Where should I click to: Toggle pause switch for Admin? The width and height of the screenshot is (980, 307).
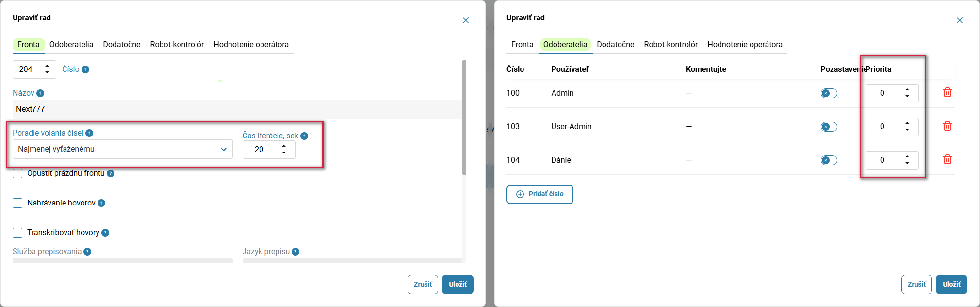(829, 93)
